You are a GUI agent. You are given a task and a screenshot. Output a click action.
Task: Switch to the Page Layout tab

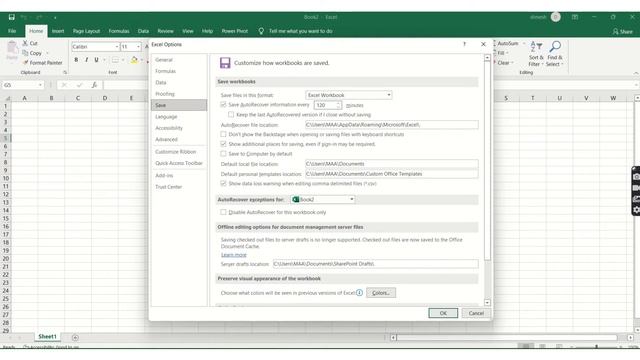87,31
